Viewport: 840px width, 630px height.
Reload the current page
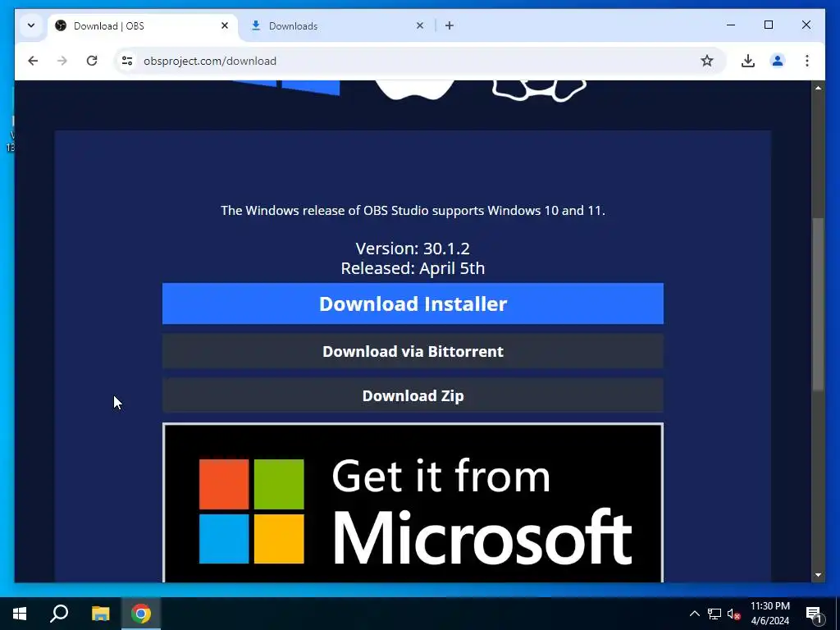(92, 61)
